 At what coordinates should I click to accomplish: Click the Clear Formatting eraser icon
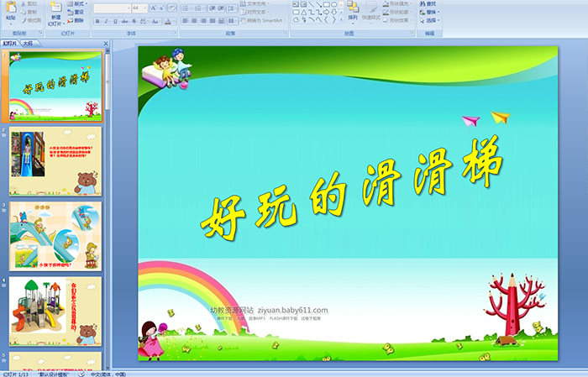pyautogui.click(x=171, y=8)
